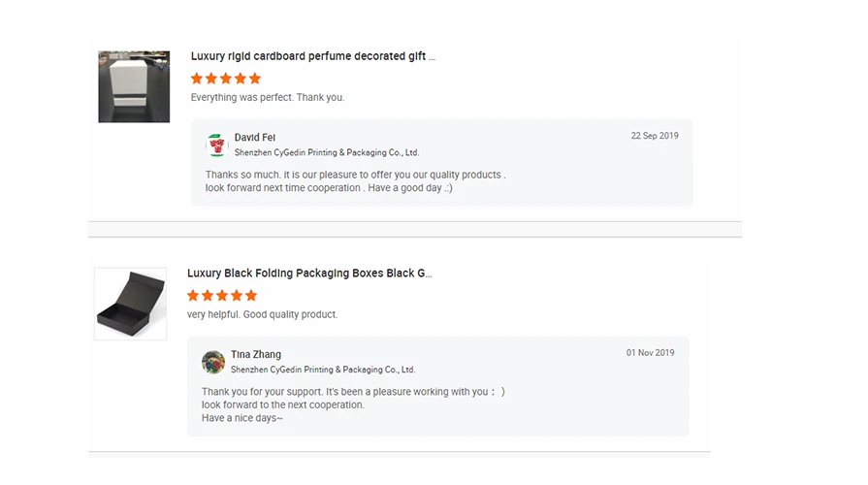Click the last star of the second review
The image size is (868, 485).
coord(251,296)
